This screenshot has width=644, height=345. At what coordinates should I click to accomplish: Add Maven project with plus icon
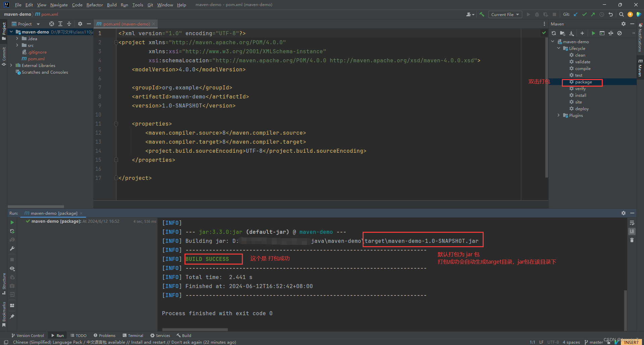582,33
